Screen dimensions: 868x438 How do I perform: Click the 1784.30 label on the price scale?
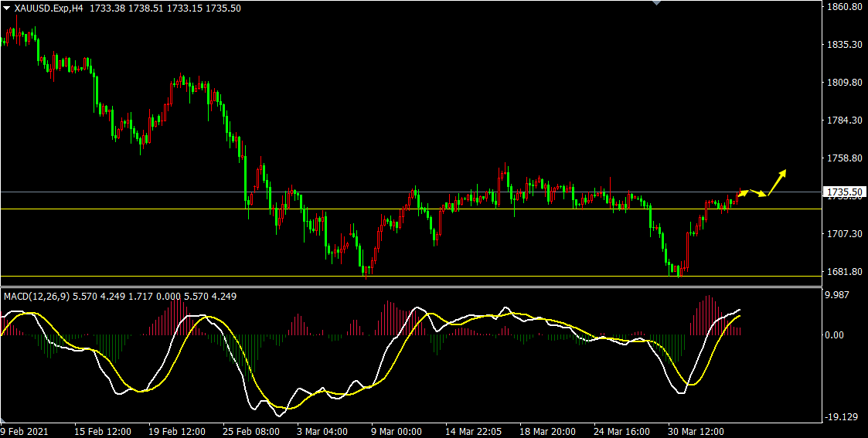[x=844, y=121]
